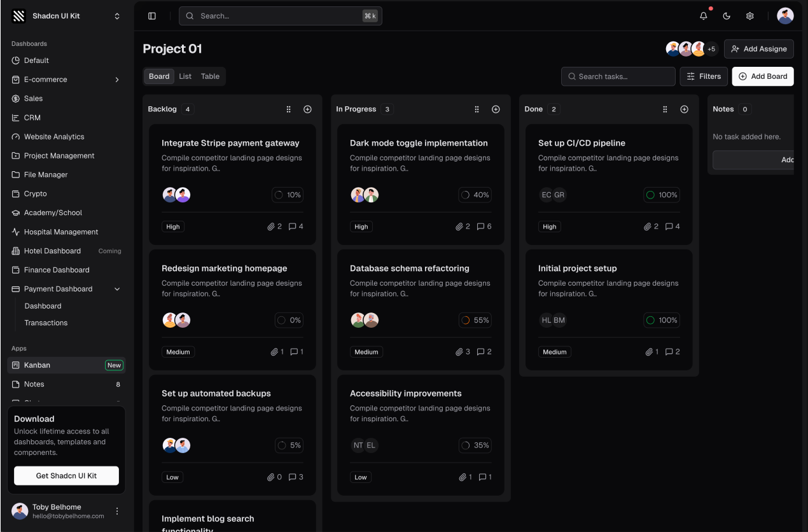Open user options menu beside Toby Belhome

(x=116, y=511)
